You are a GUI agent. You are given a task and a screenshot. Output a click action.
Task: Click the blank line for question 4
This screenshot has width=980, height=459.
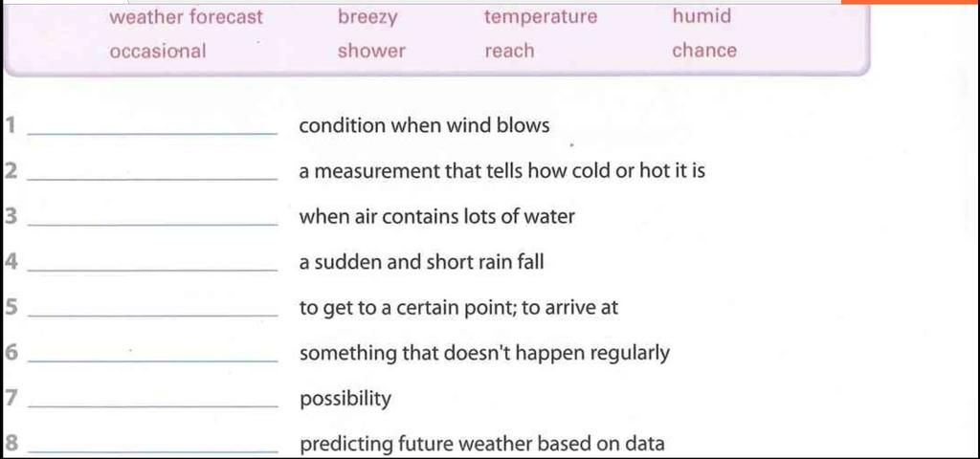(153, 270)
